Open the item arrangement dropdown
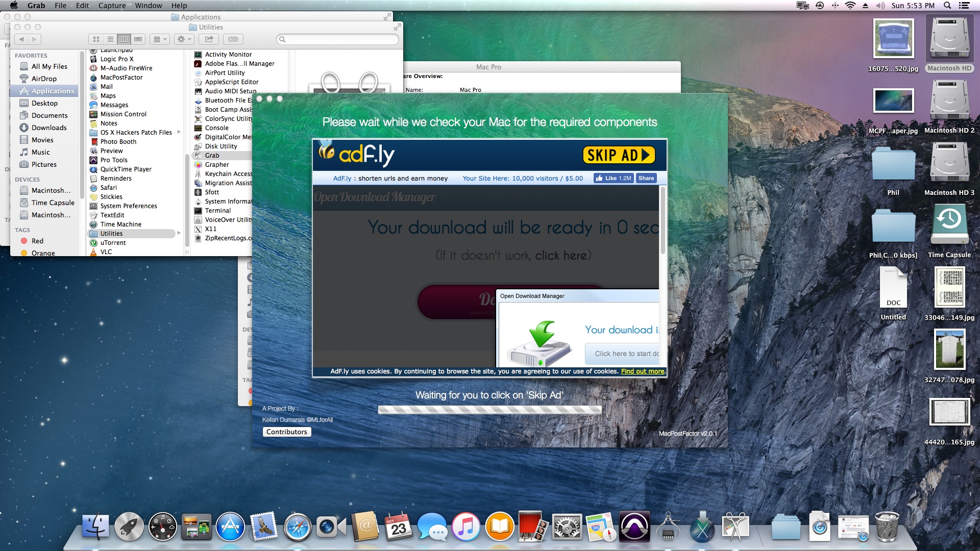 [160, 39]
